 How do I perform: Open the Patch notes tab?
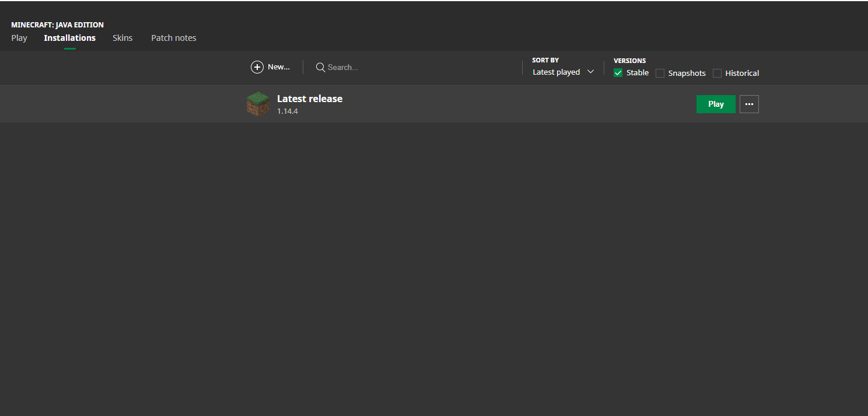click(174, 38)
